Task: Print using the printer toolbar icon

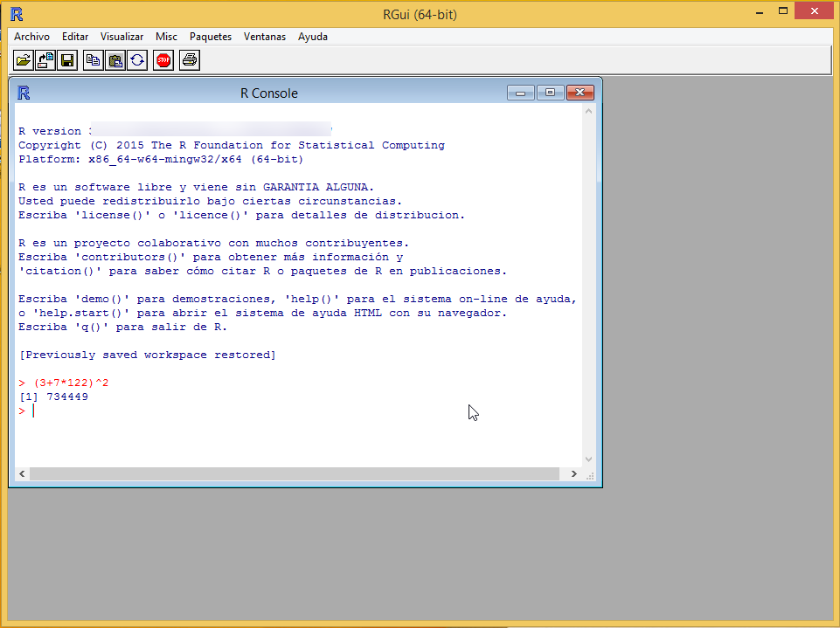Action: pos(190,60)
